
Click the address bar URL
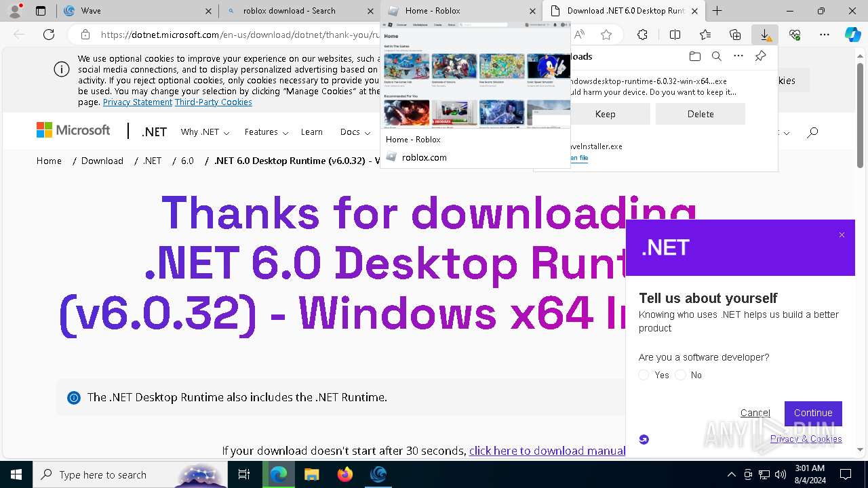241,35
